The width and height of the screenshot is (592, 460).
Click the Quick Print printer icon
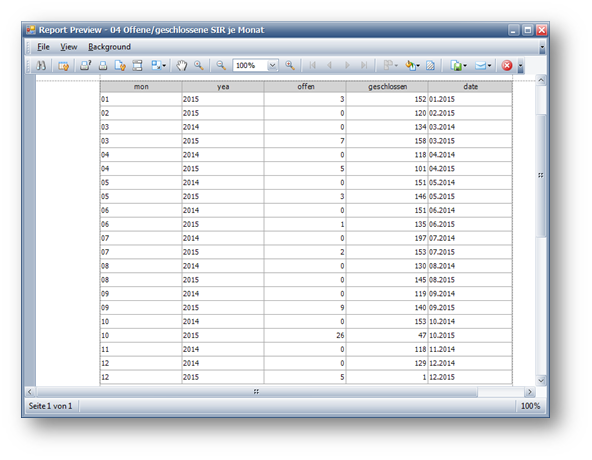tap(103, 66)
